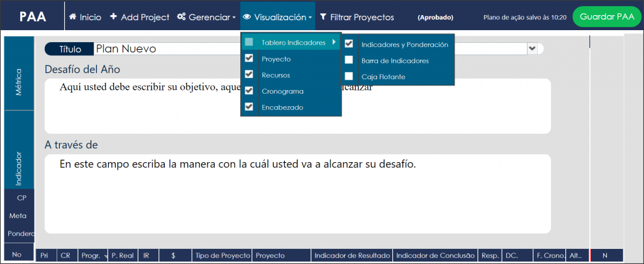
Task: Enable the Caja Flotante checkbox
Action: (x=348, y=76)
